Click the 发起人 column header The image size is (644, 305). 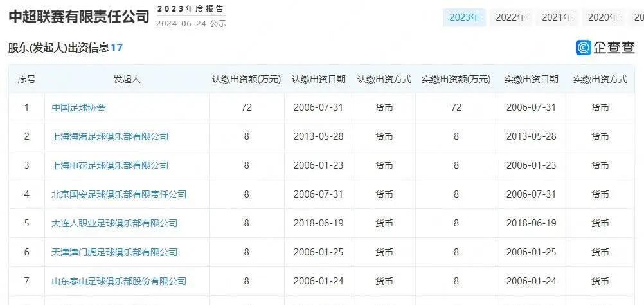[x=127, y=79]
